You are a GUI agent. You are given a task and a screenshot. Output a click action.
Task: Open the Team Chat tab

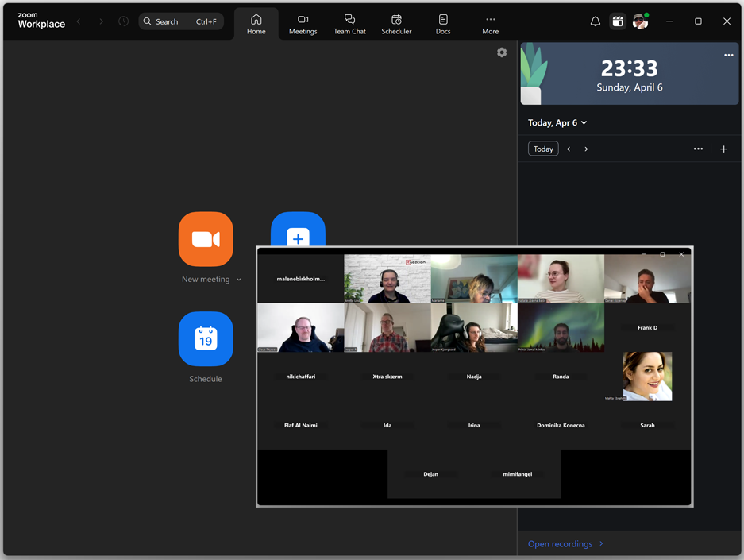click(x=349, y=24)
